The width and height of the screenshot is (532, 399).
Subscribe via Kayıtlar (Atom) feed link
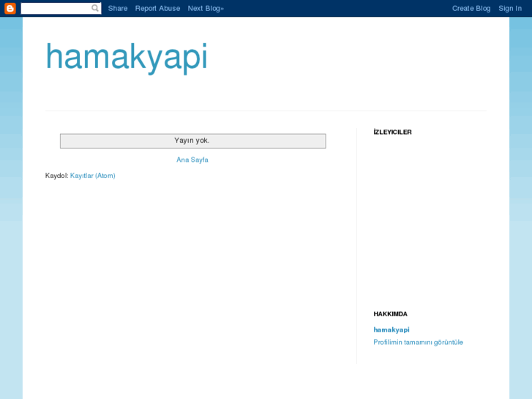pos(93,176)
